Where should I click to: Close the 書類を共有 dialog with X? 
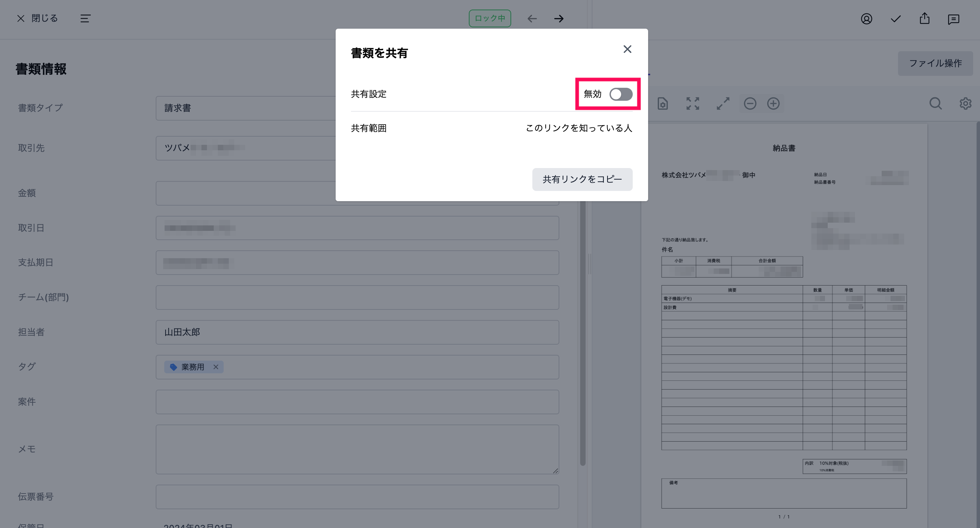tap(627, 49)
